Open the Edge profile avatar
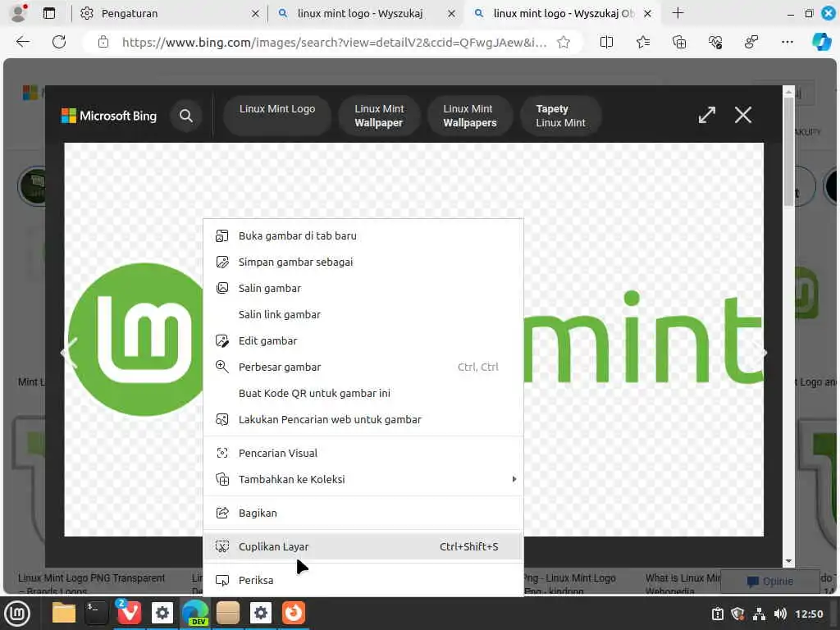The image size is (840, 630). click(19, 13)
